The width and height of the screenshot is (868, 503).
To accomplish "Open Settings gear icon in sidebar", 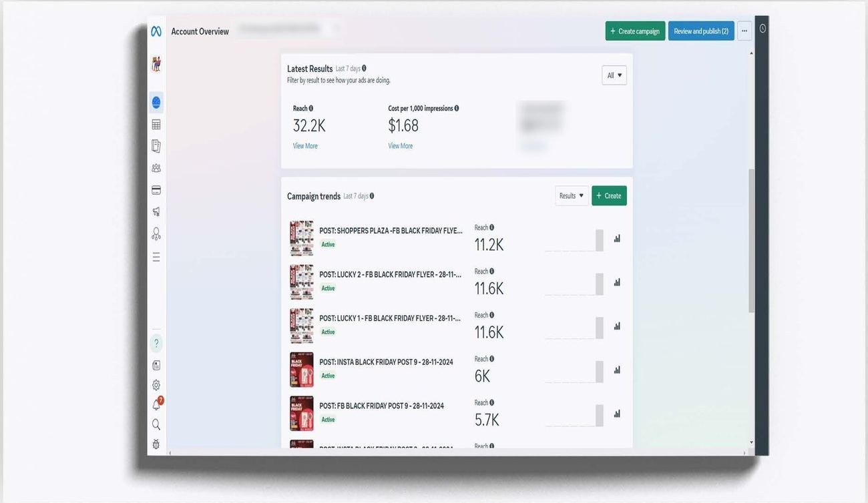I will click(x=156, y=385).
